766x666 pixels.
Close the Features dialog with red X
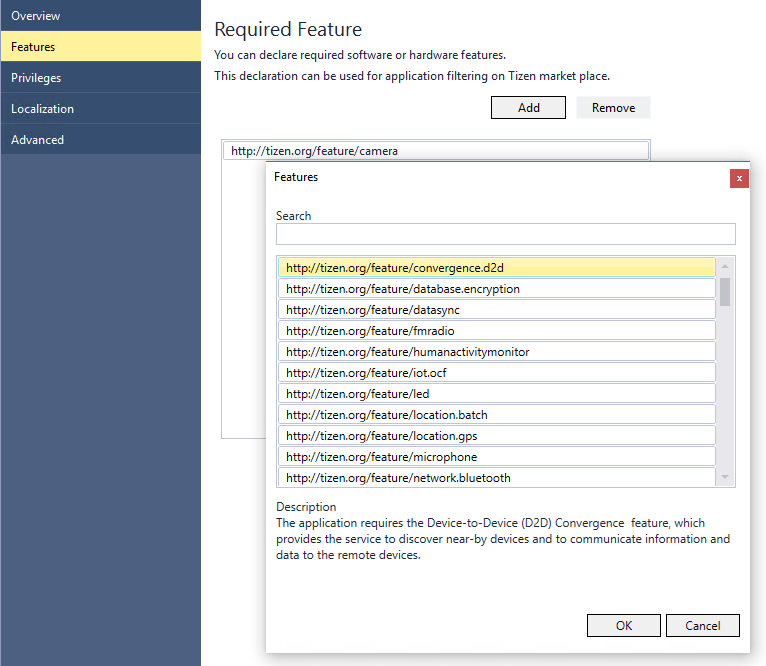coord(739,178)
